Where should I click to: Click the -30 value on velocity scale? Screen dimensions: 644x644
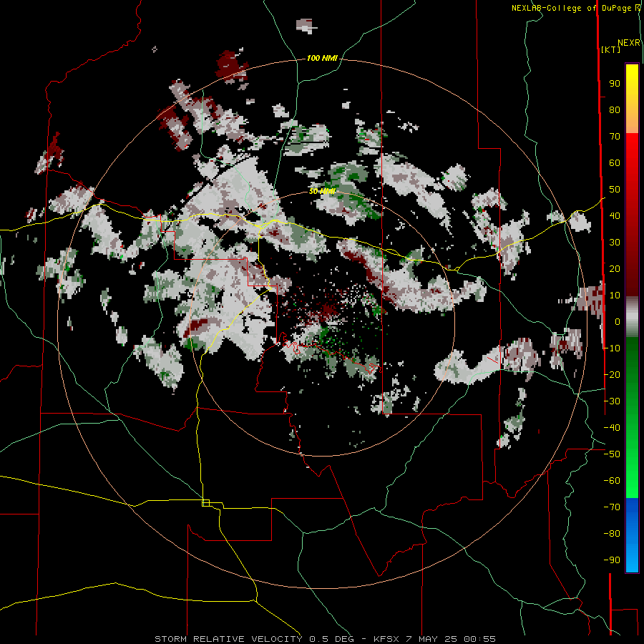pos(612,401)
